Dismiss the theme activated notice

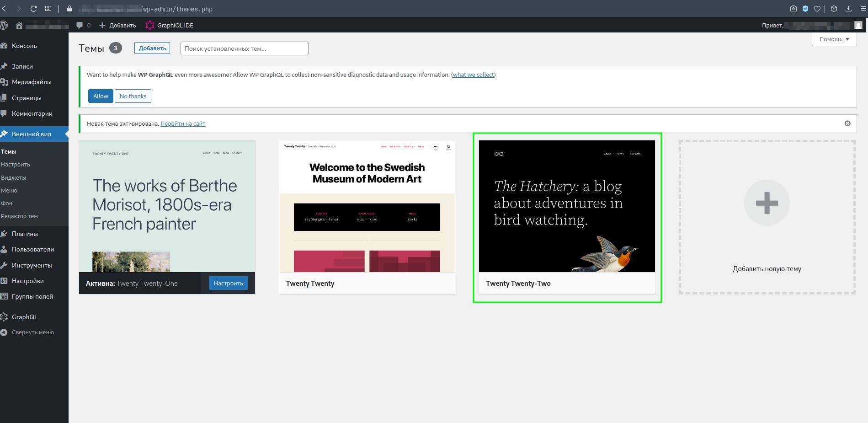click(x=847, y=123)
